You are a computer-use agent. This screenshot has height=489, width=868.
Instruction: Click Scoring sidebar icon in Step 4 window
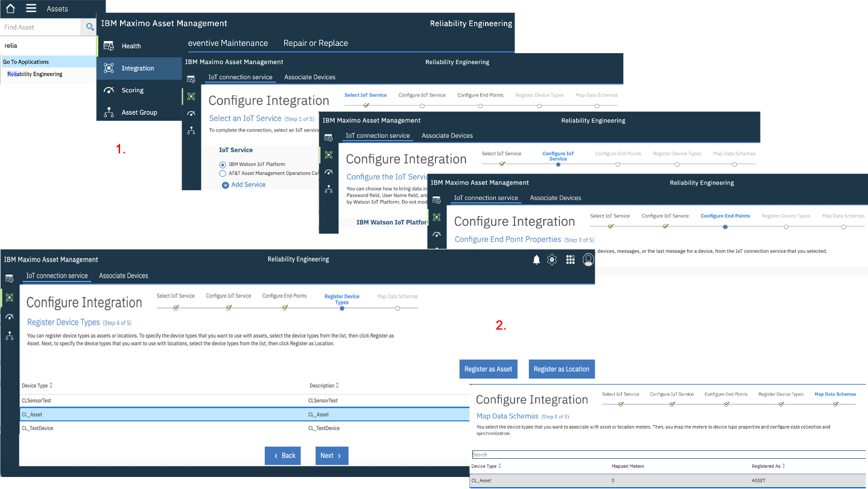click(x=9, y=317)
